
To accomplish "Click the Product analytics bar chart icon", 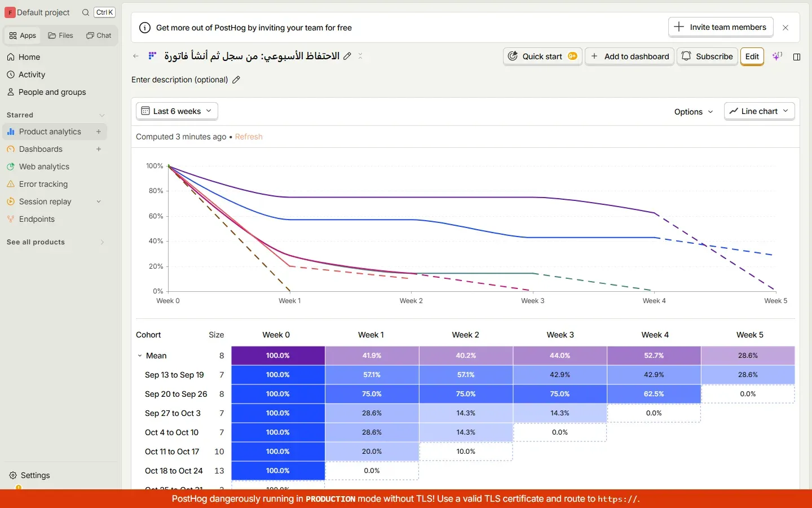I will [x=11, y=132].
